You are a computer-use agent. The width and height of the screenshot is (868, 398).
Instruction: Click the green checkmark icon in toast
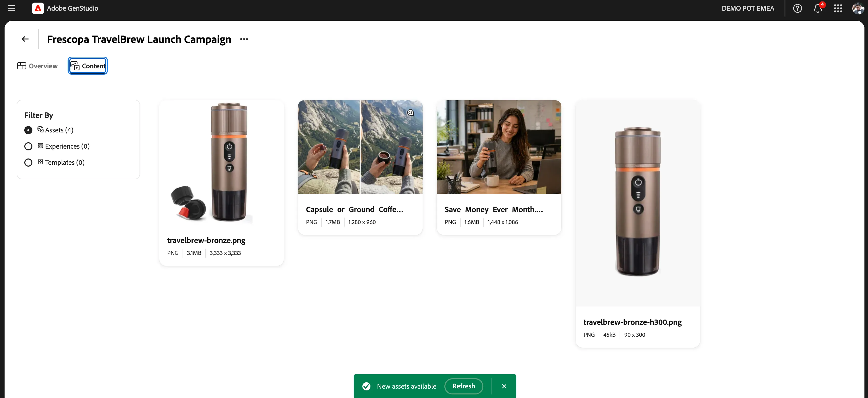[366, 386]
